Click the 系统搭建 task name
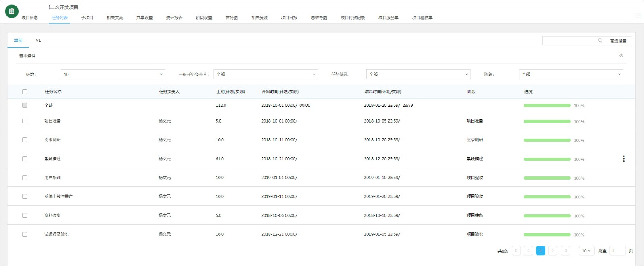The height and width of the screenshot is (266, 644). point(52,159)
